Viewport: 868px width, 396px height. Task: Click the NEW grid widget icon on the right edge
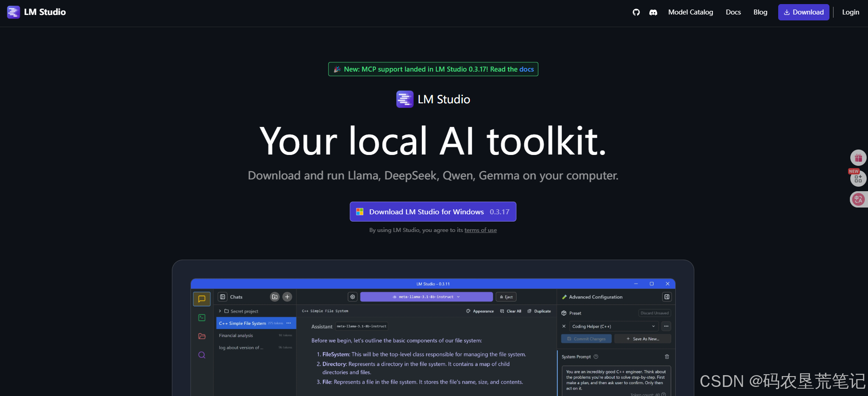858,179
